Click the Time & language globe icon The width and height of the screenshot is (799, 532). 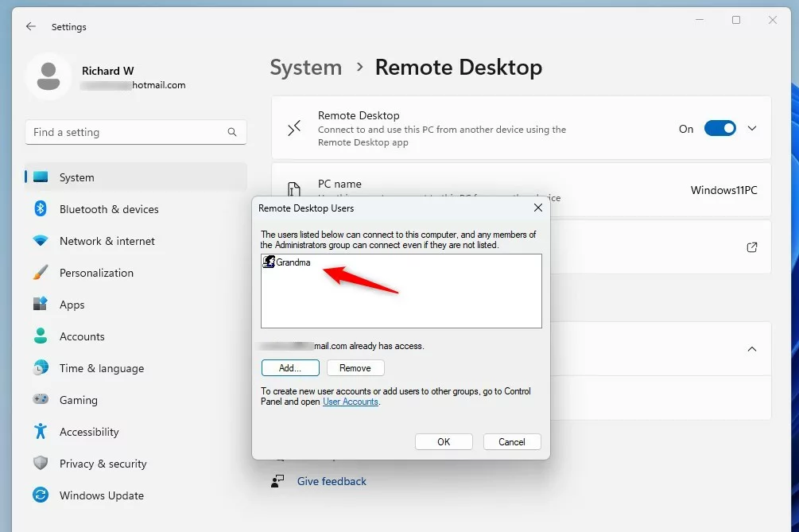click(41, 368)
